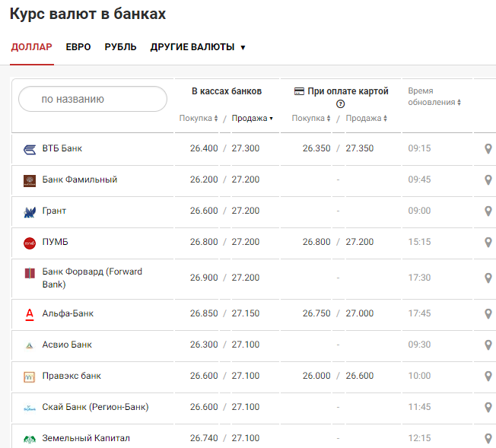Open map pin for ВТБ Банк
The width and height of the screenshot is (496, 448).
[x=488, y=149]
